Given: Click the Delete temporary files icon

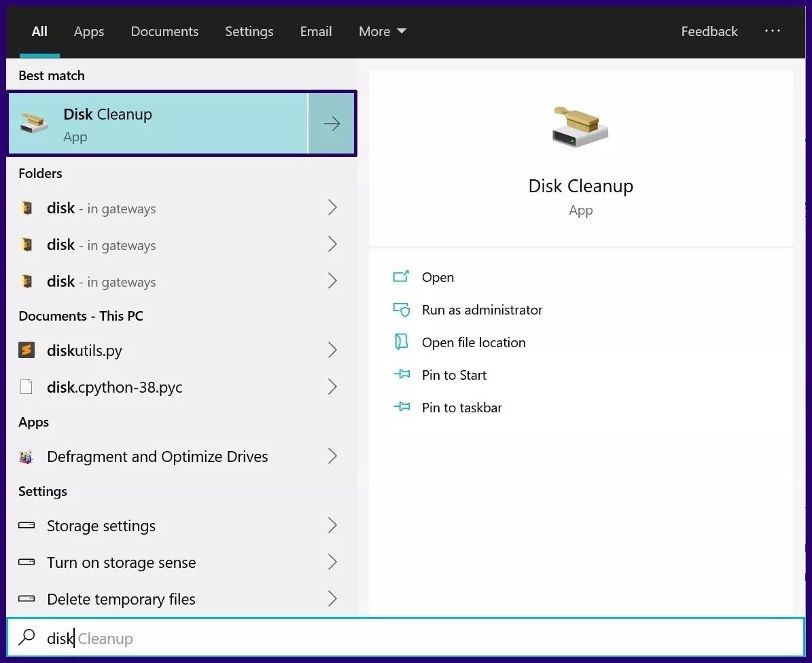Looking at the screenshot, I should point(27,599).
